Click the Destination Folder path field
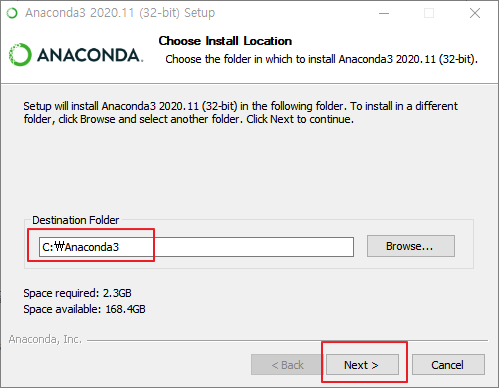This screenshot has height=388, width=499. pos(196,247)
